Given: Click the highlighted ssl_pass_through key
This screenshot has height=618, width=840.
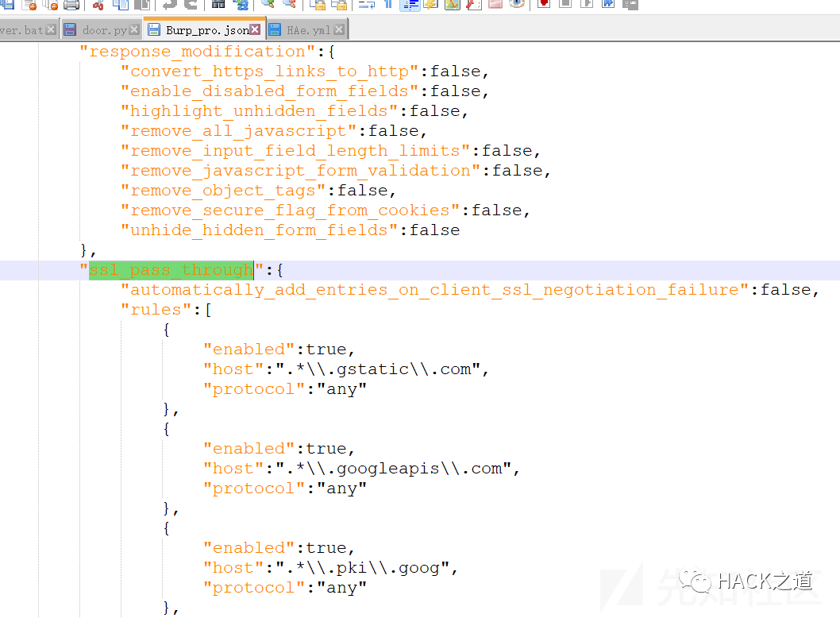Looking at the screenshot, I should tap(171, 269).
